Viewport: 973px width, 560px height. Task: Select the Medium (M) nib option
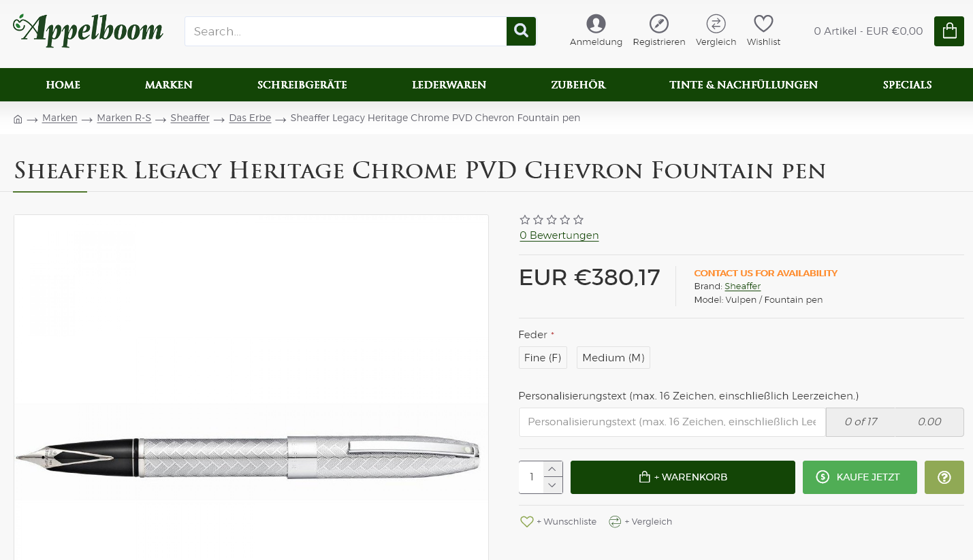pos(613,358)
